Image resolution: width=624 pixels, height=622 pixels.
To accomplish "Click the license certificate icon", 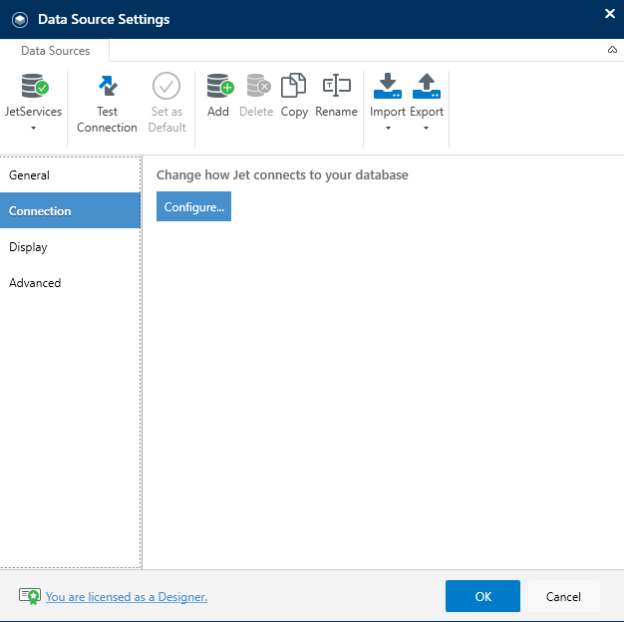I will (x=30, y=596).
